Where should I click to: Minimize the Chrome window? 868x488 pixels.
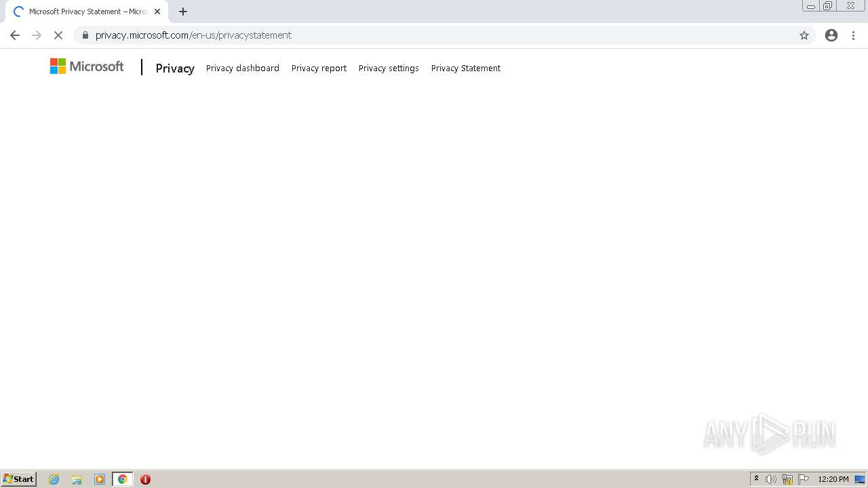point(811,6)
